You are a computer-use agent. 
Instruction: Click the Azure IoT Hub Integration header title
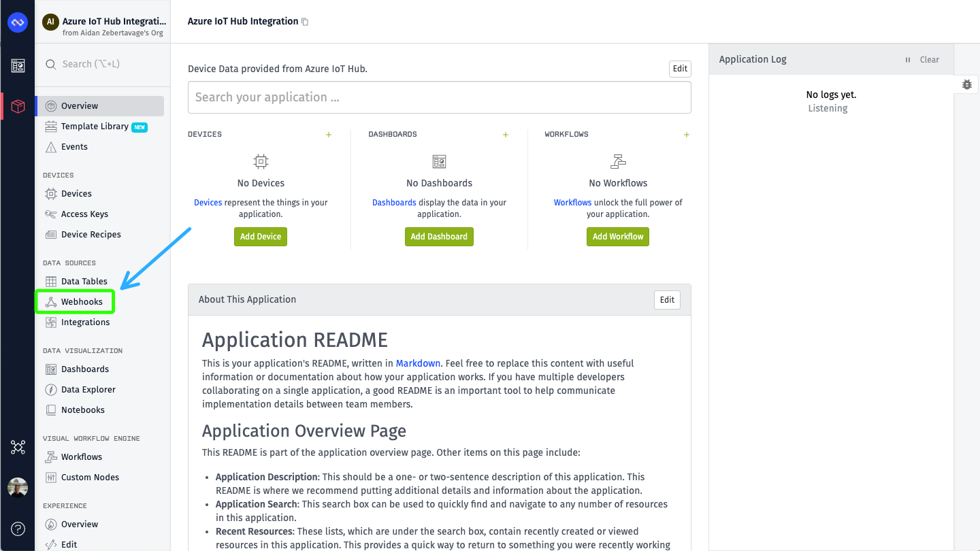[243, 22]
